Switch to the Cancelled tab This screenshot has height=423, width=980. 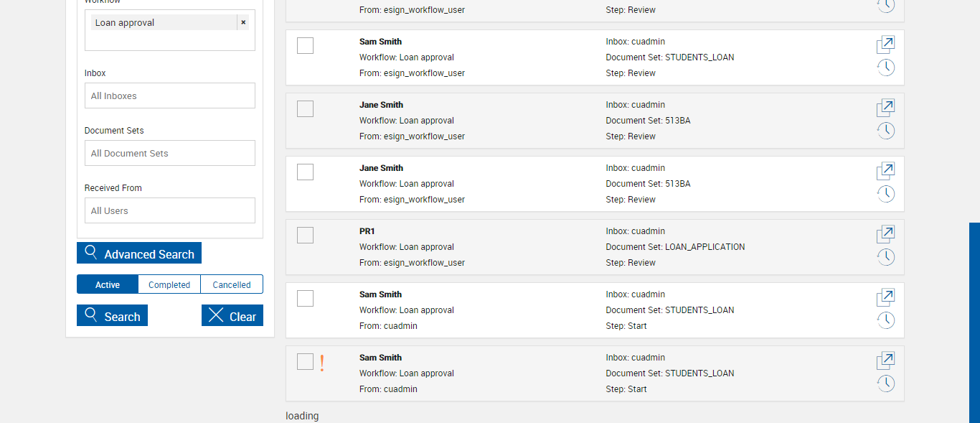[232, 284]
